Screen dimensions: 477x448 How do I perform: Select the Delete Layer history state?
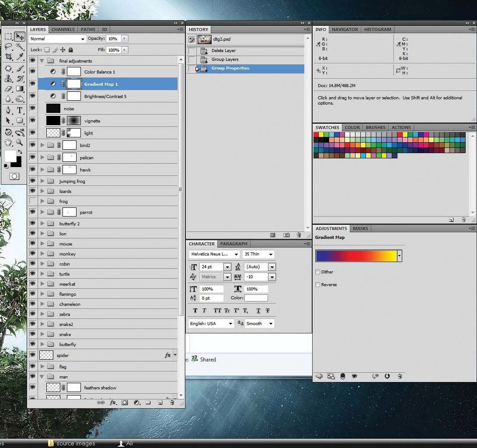tap(246, 50)
